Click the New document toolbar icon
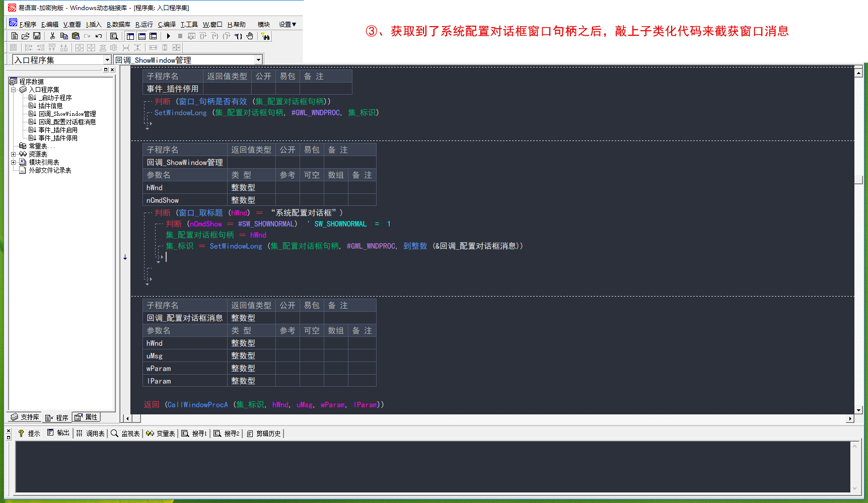This screenshot has width=868, height=503. [14, 36]
